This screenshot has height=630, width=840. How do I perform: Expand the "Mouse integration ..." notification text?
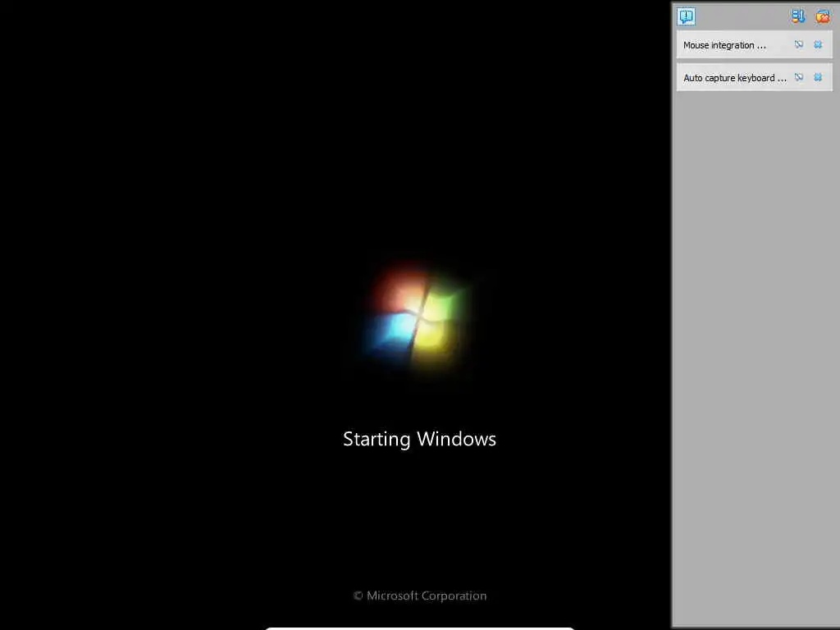[x=724, y=45]
